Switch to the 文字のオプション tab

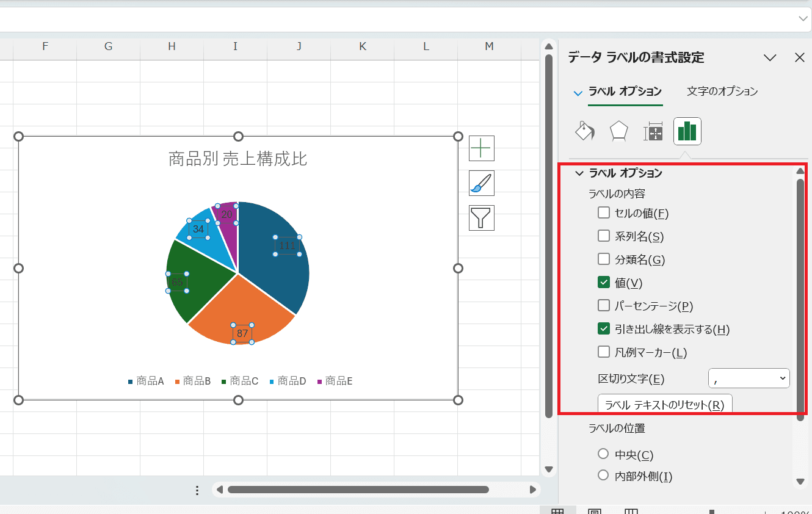[722, 91]
